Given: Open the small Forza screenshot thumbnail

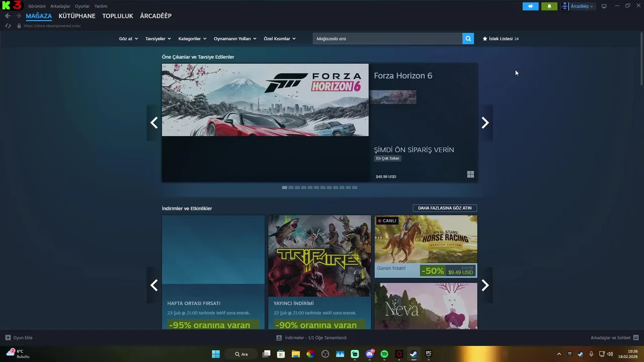Looking at the screenshot, I should click(x=393, y=97).
